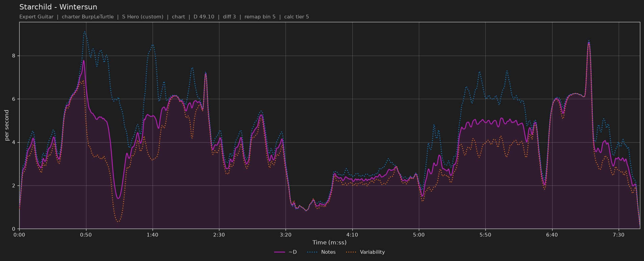Click the x-axis tick label "7:30"
Image resolution: width=644 pixels, height=261 pixels.
pos(619,235)
